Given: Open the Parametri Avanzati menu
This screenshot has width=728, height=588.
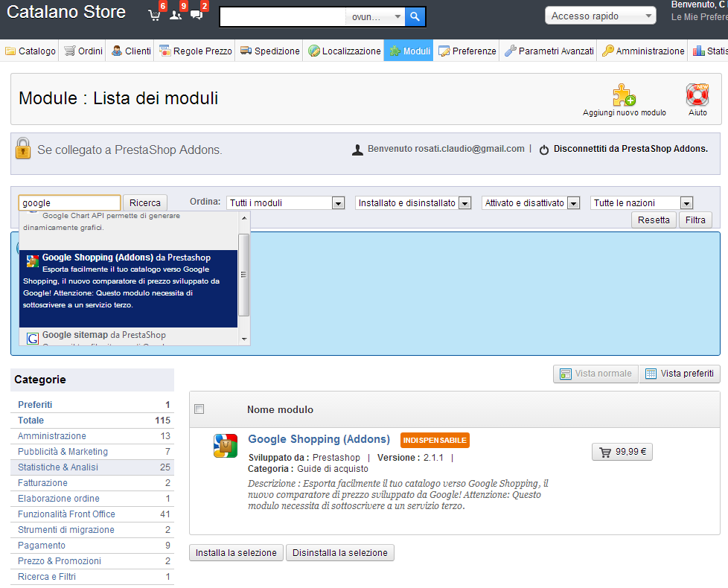Looking at the screenshot, I should 549,51.
